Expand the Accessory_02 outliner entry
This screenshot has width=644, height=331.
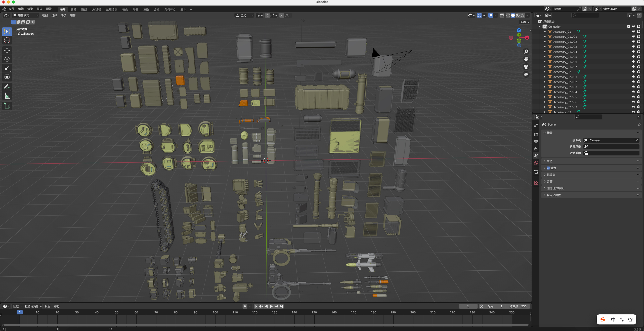click(545, 72)
